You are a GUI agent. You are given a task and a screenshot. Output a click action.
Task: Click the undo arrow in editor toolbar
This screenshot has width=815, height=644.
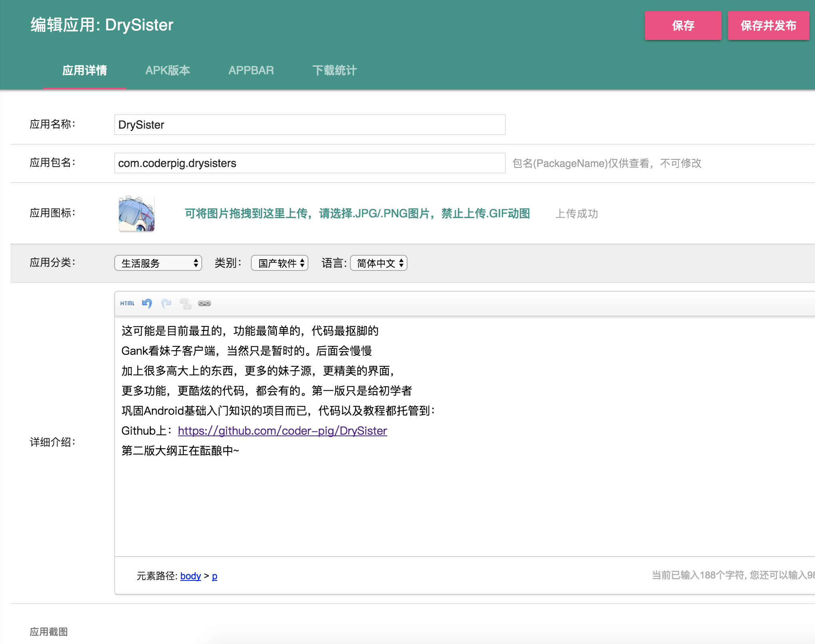147,303
